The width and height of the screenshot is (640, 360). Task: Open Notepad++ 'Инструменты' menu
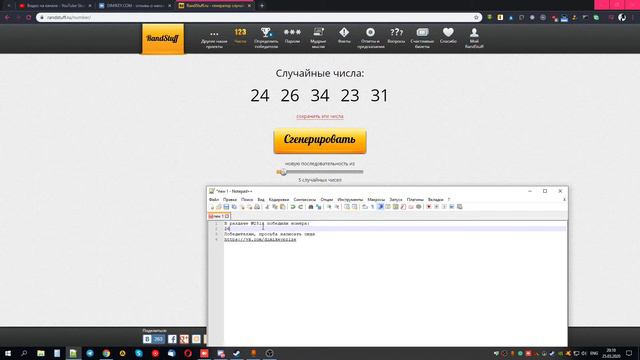point(350,200)
